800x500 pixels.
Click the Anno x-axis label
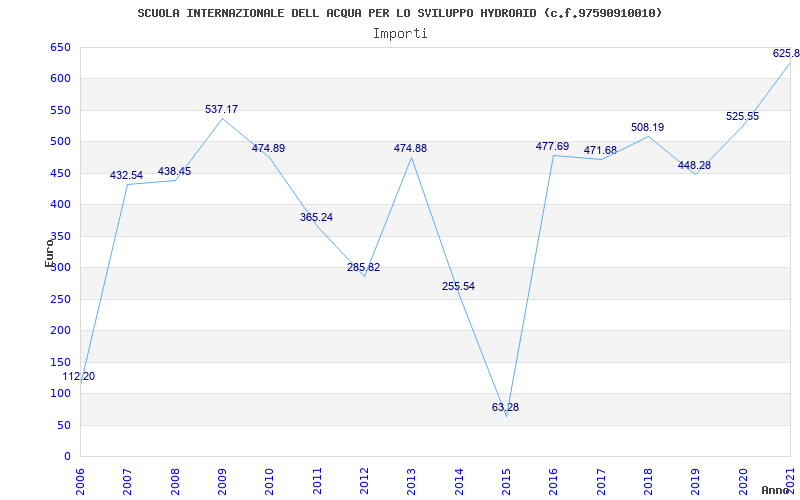[x=778, y=490]
